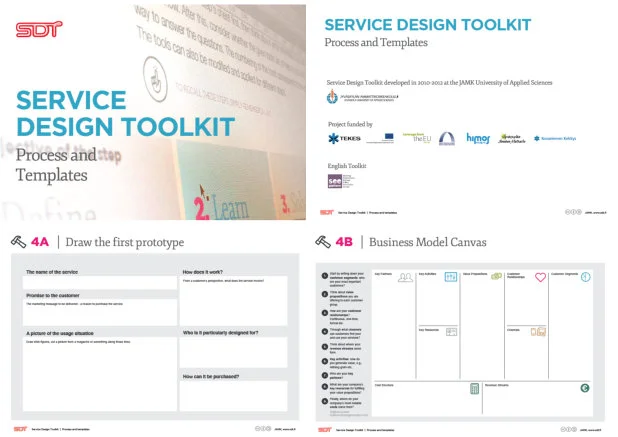This screenshot has height=437, width=618.
Task: Click the TEKES funder logo
Action: tap(344, 138)
